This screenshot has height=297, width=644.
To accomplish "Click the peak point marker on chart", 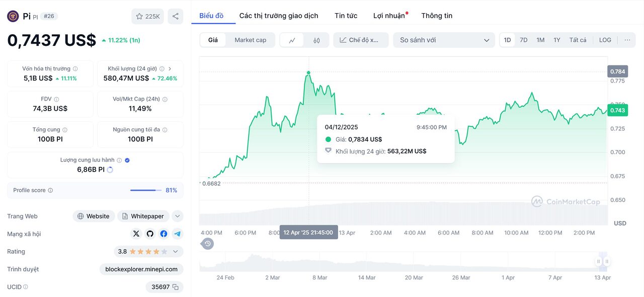I will pyautogui.click(x=308, y=73).
